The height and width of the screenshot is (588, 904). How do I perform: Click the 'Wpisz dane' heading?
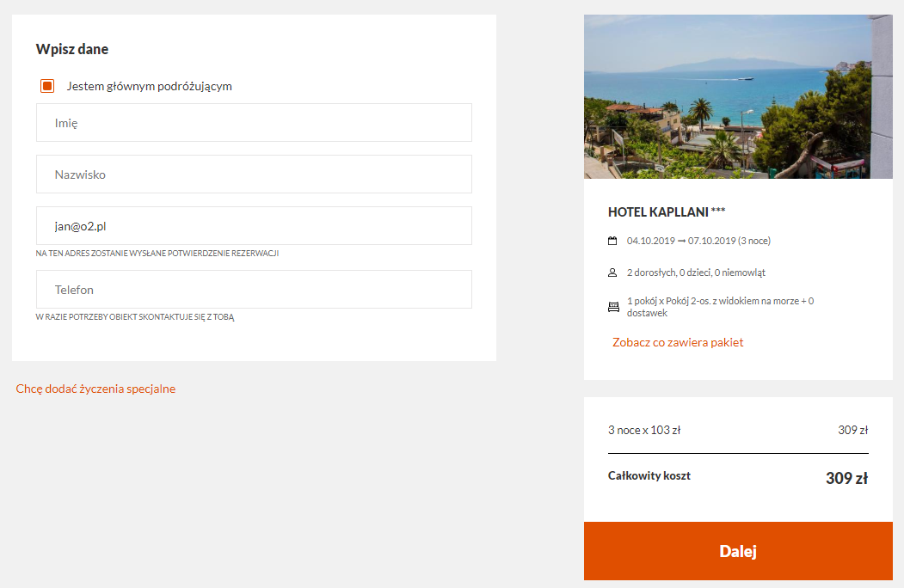coord(72,49)
